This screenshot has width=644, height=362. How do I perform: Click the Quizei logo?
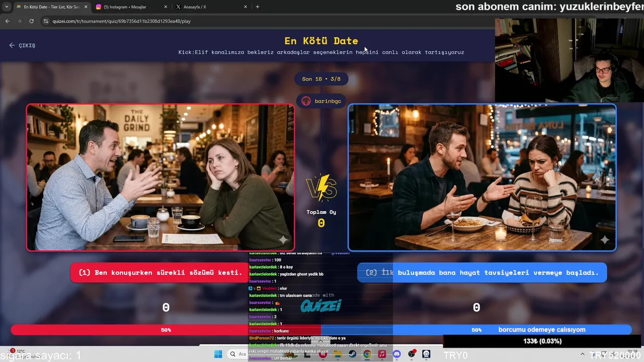(x=321, y=306)
